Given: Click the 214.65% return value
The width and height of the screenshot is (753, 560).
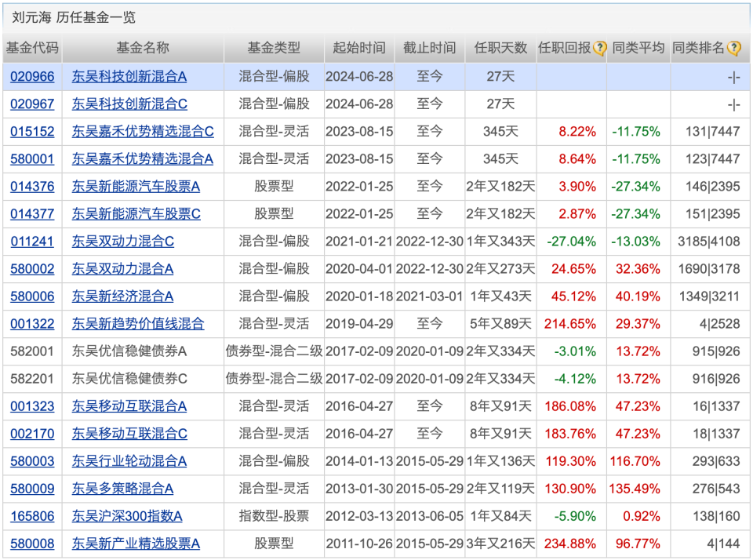Looking at the screenshot, I should [570, 324].
